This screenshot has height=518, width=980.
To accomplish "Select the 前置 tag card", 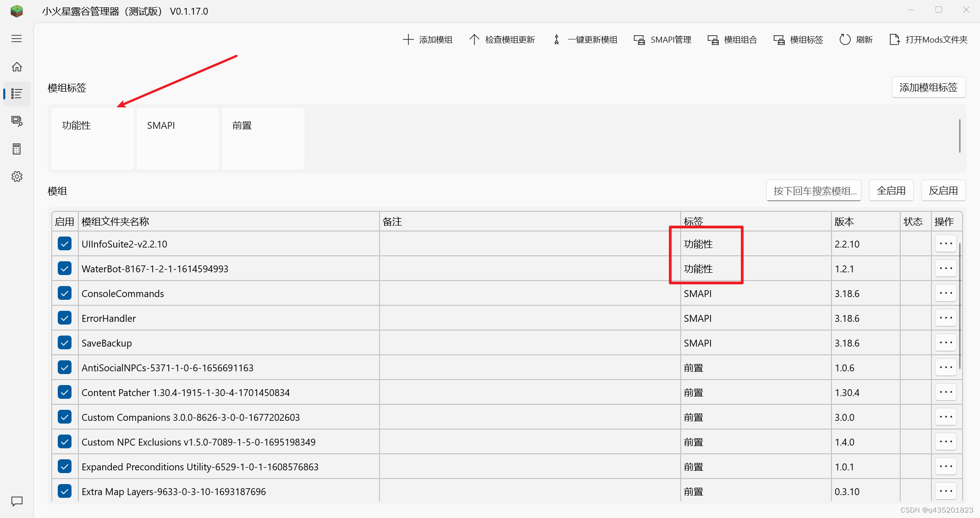I will [263, 138].
